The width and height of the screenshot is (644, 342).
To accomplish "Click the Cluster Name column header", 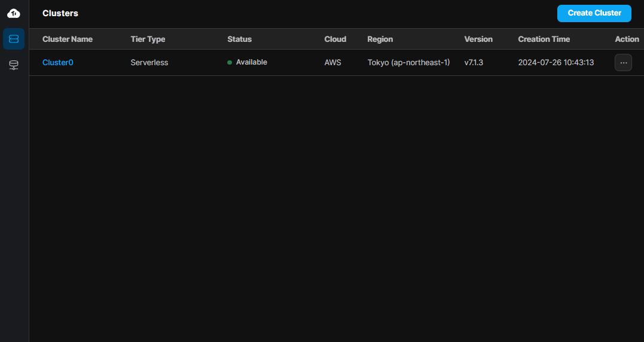I will pos(68,39).
